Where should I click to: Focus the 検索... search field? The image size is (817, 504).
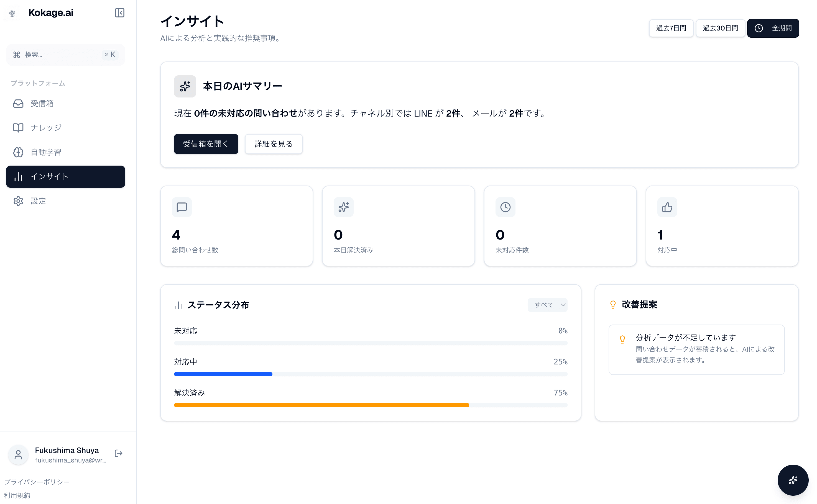[65, 55]
